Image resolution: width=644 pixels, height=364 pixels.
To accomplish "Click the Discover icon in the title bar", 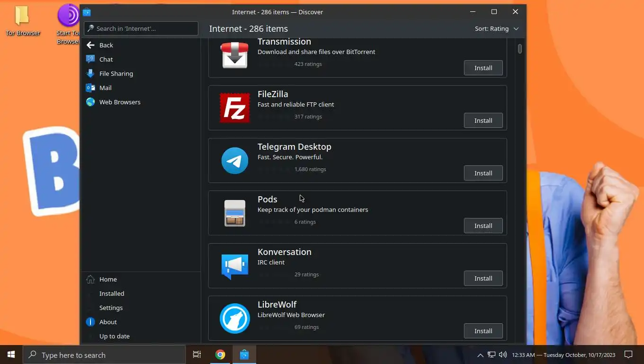I will click(87, 12).
